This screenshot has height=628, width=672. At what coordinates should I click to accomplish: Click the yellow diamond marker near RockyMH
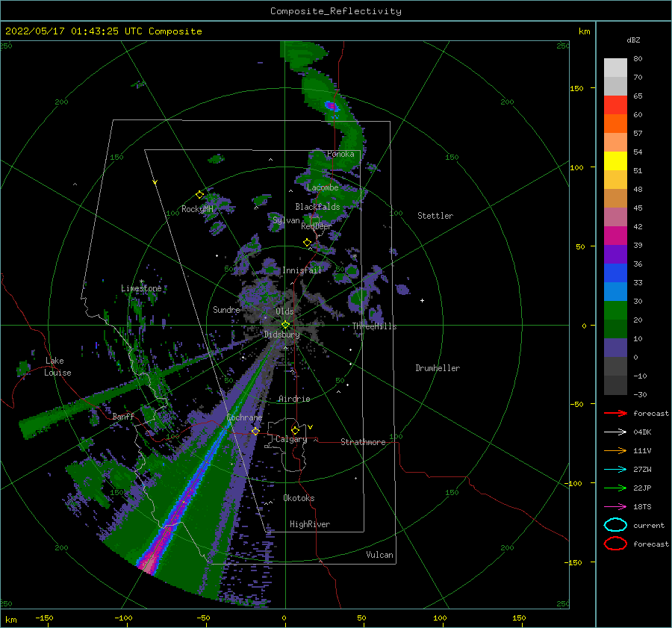(x=199, y=194)
